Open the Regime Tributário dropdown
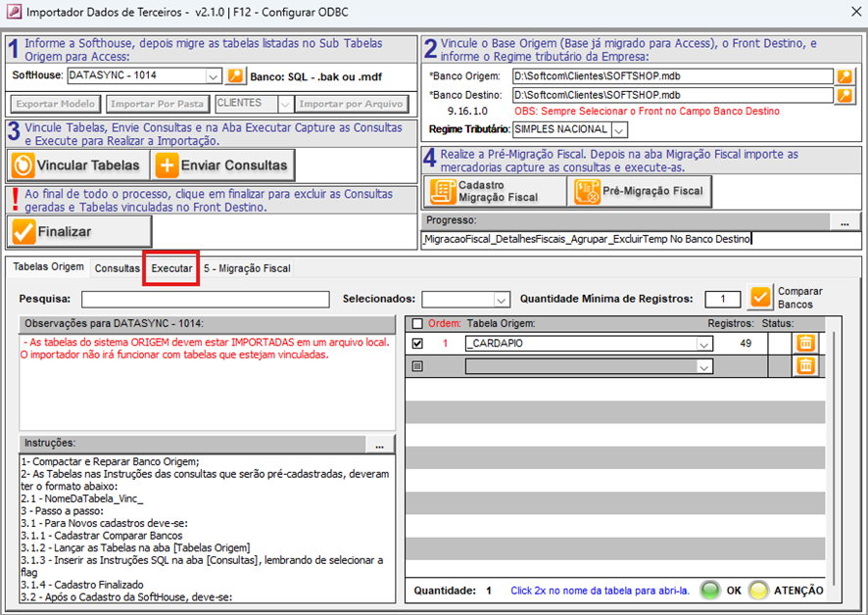Viewport: 868px width, 615px height. coord(619,130)
